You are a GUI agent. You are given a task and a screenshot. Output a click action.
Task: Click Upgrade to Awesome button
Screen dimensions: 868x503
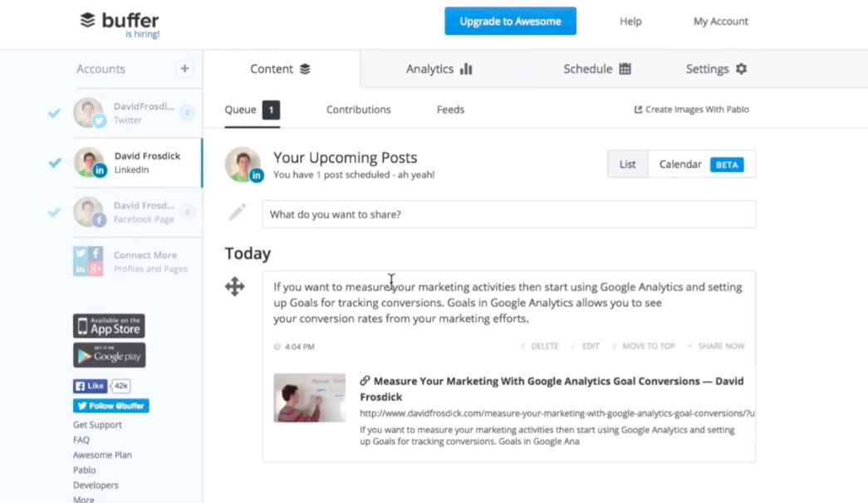click(x=510, y=22)
